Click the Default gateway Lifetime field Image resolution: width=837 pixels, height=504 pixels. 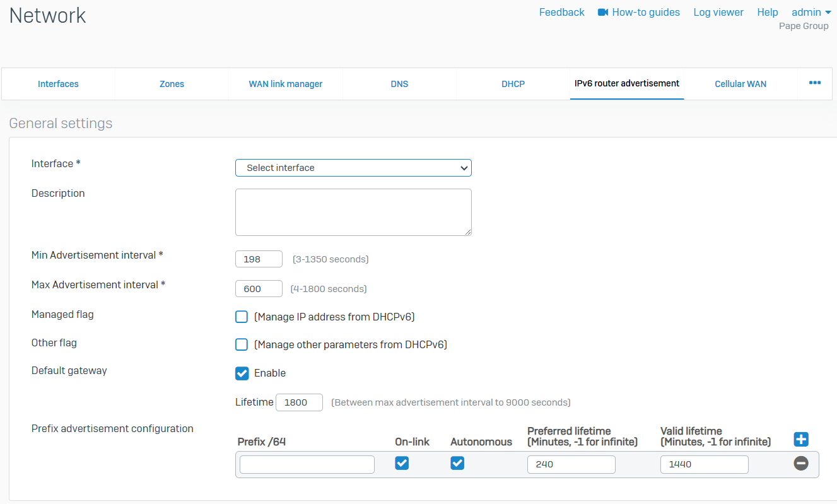point(299,402)
